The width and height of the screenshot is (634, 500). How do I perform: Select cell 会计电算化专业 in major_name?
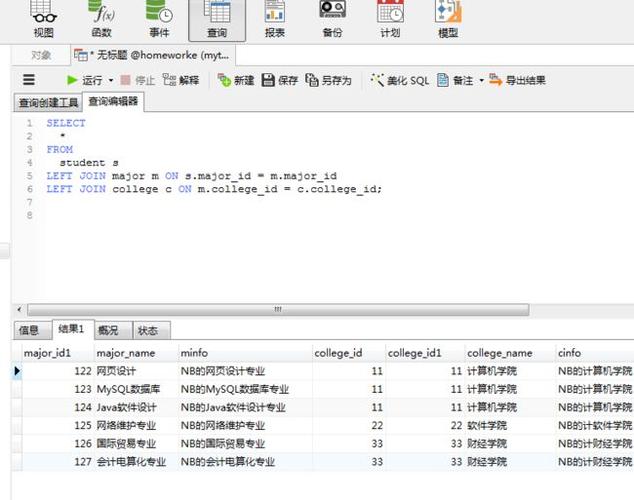(136, 462)
